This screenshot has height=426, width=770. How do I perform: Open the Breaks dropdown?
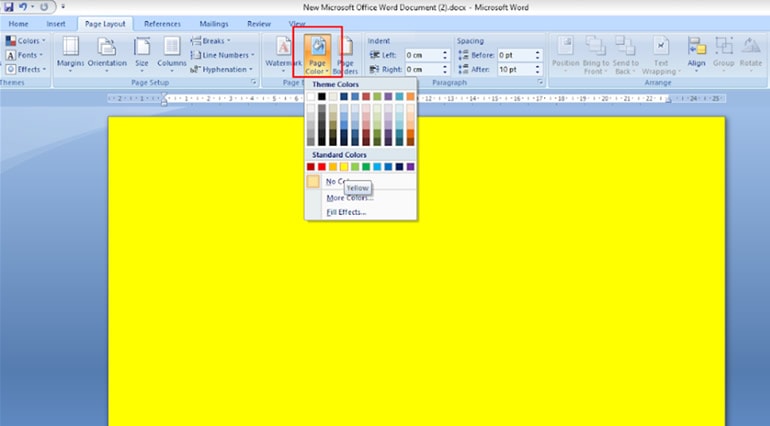211,41
